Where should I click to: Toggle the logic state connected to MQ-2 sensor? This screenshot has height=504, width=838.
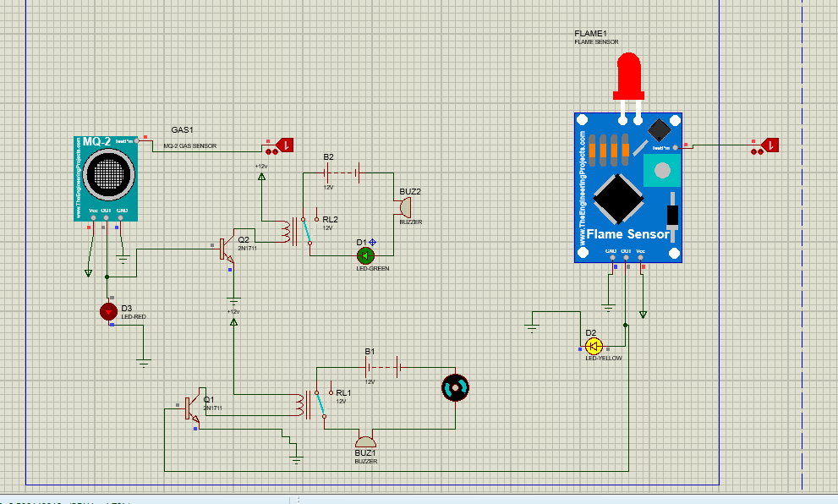tap(285, 145)
